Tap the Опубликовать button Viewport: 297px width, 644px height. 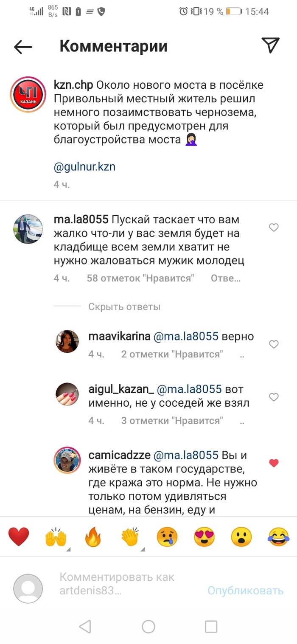(x=245, y=591)
